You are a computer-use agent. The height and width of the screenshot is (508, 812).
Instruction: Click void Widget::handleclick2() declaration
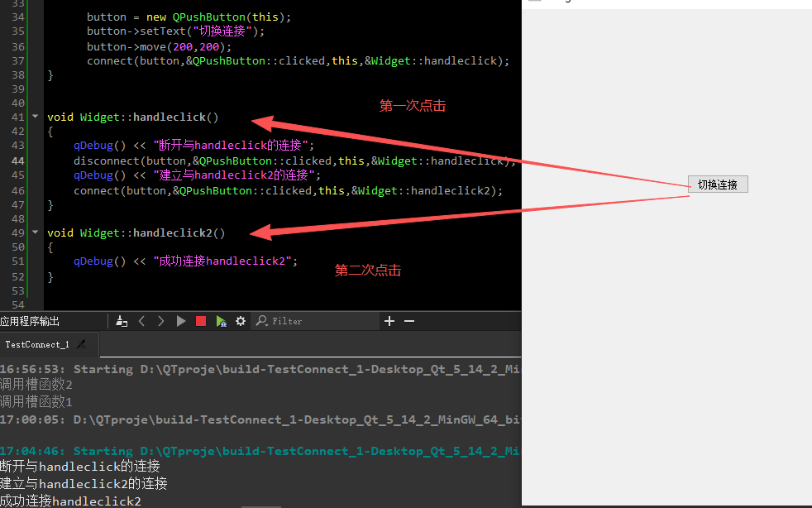tap(136, 232)
